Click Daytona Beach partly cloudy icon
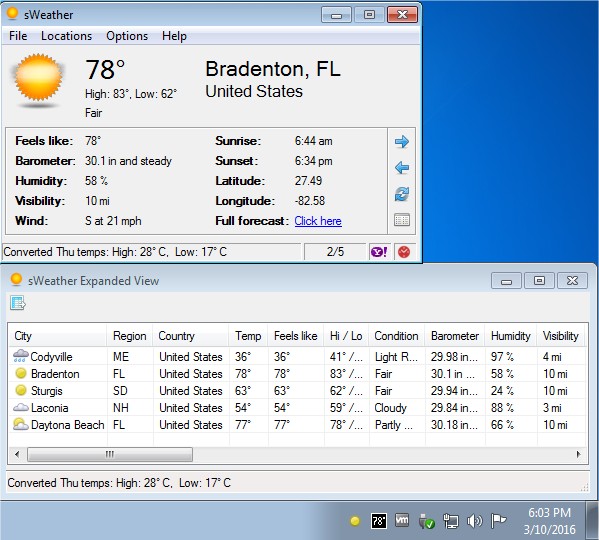The width and height of the screenshot is (599, 540). (21, 424)
